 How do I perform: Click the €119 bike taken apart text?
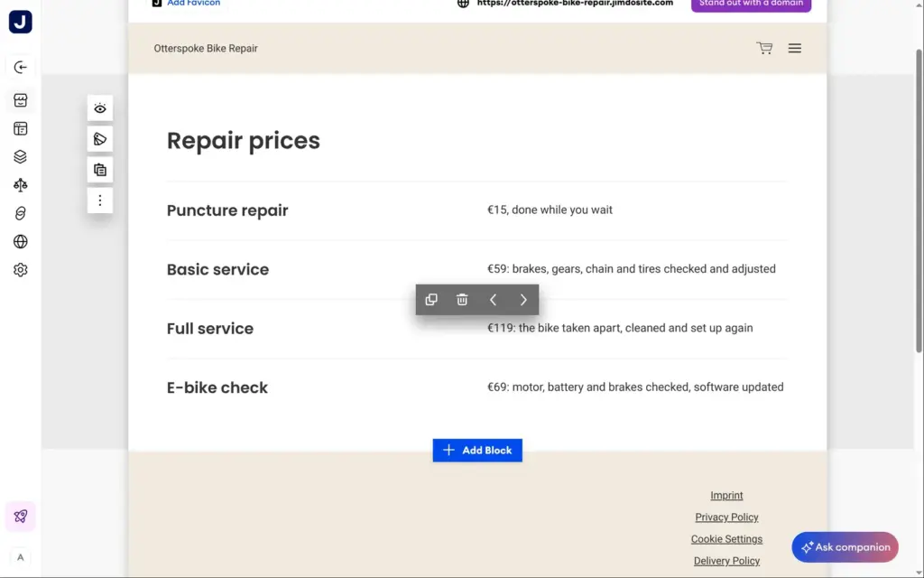(620, 328)
